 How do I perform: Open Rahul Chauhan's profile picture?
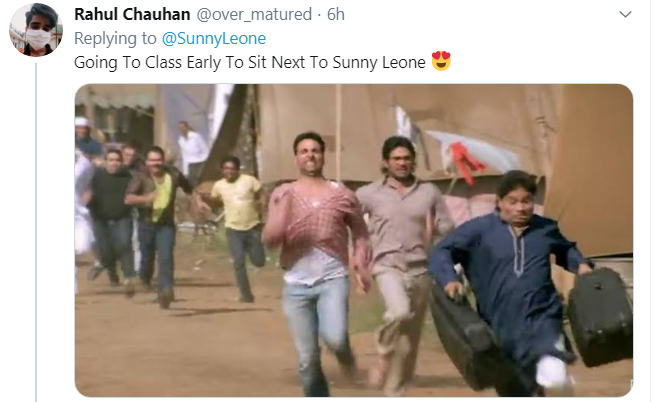[x=36, y=31]
